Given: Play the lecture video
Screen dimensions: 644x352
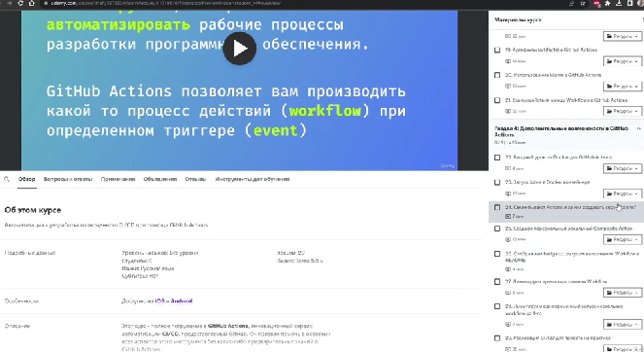Looking at the screenshot, I should tap(240, 49).
